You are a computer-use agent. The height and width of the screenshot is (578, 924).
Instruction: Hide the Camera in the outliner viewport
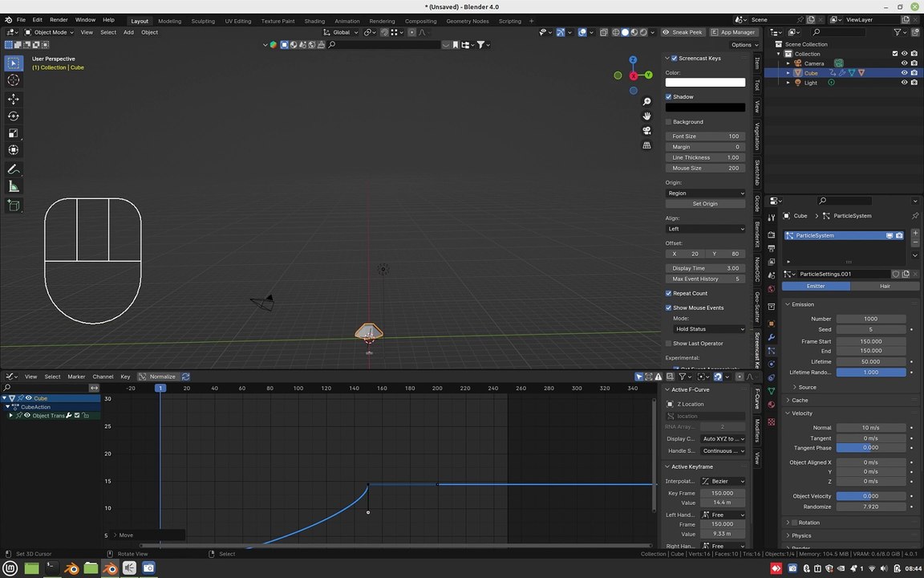904,63
